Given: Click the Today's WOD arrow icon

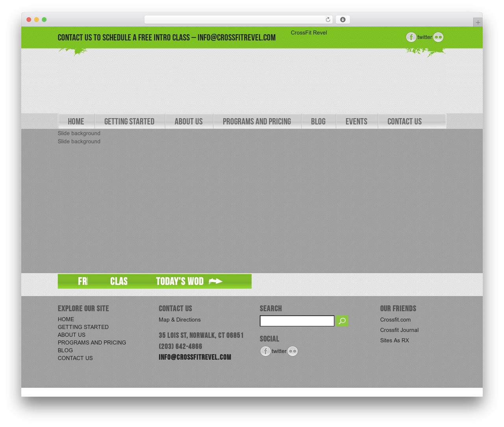Looking at the screenshot, I should pos(215,281).
